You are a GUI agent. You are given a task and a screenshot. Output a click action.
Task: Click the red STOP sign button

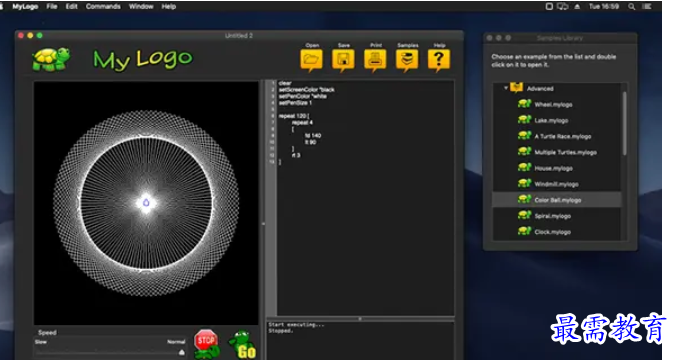tap(206, 344)
